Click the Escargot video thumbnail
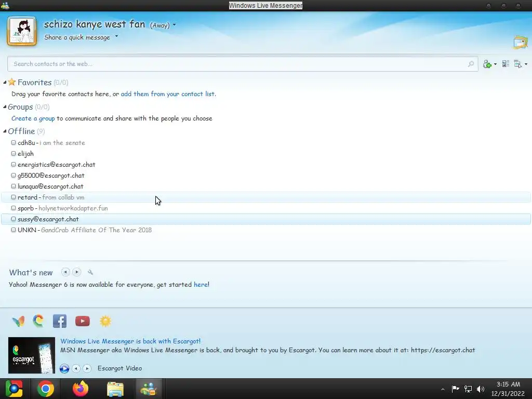 click(x=32, y=355)
